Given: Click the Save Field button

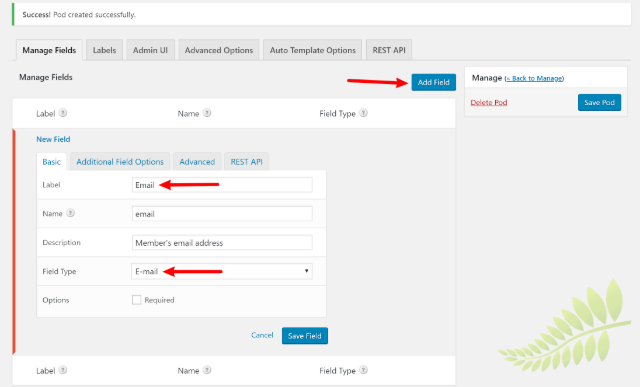Looking at the screenshot, I should pyautogui.click(x=305, y=336).
